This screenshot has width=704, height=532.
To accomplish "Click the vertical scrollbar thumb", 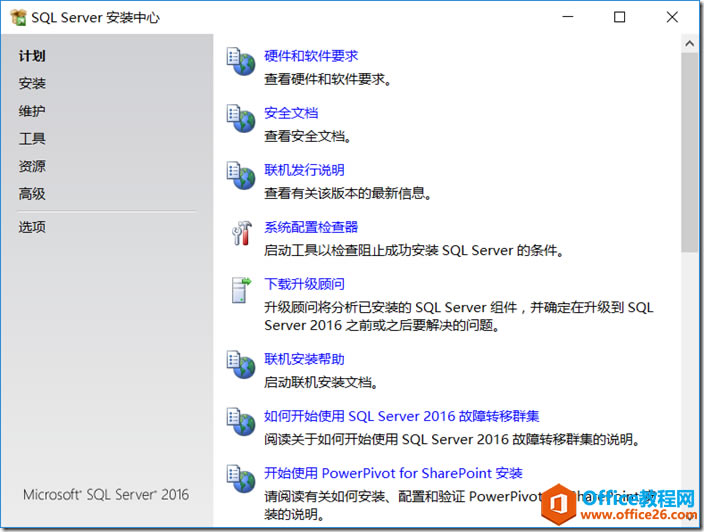I will pos(689,153).
